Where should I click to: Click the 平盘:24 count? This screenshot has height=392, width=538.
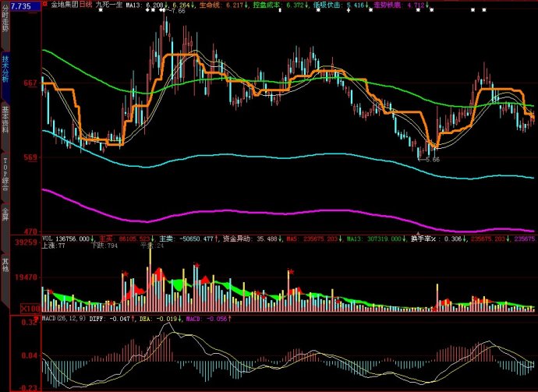coord(152,245)
